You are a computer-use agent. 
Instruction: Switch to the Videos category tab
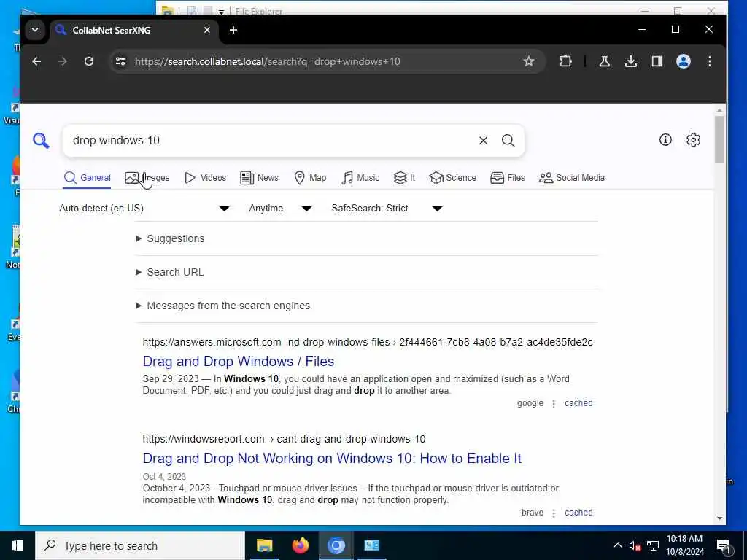205,178
